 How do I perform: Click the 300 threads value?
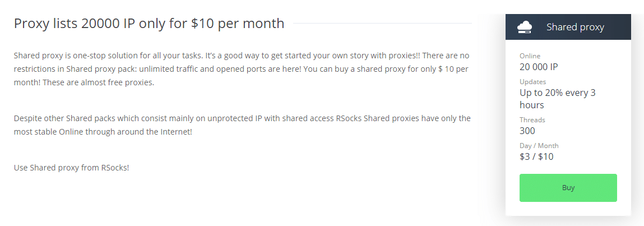click(x=527, y=131)
